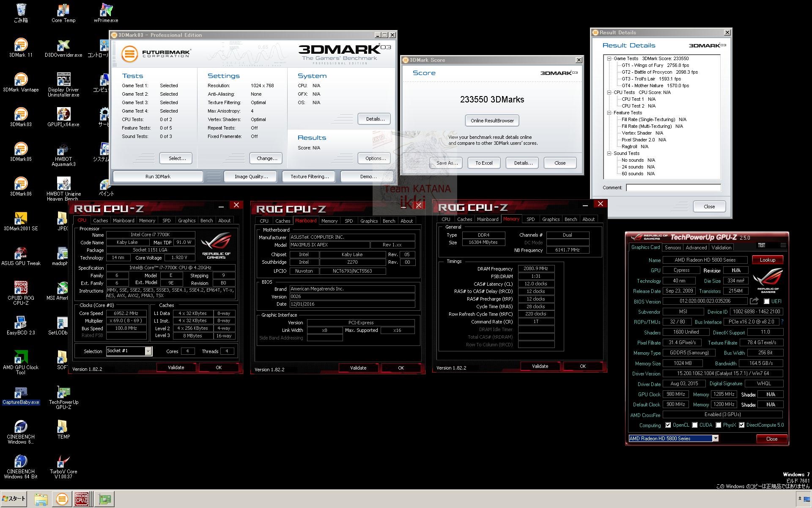Click the Online ResultBrowser button
Viewport: 812px width, 508px height.
point(492,121)
